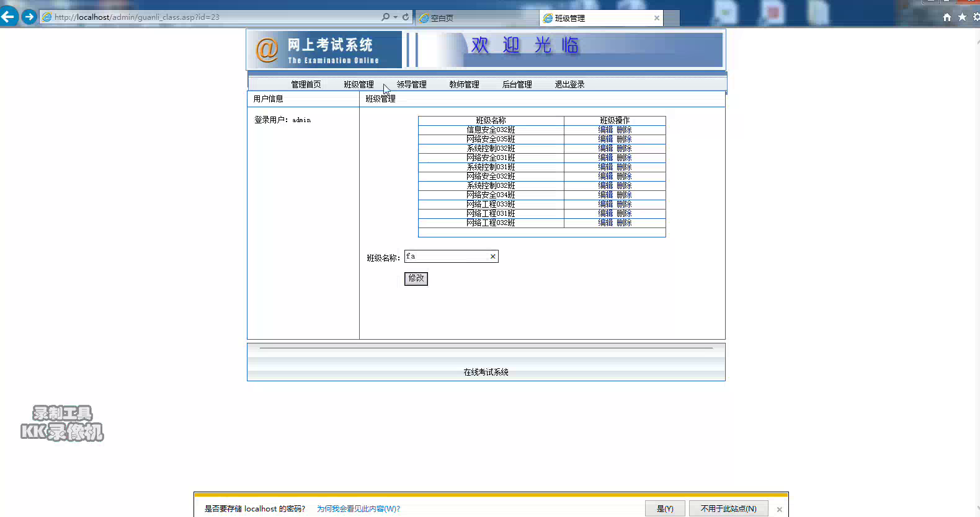Open the 后台管理 navigation item

click(517, 84)
